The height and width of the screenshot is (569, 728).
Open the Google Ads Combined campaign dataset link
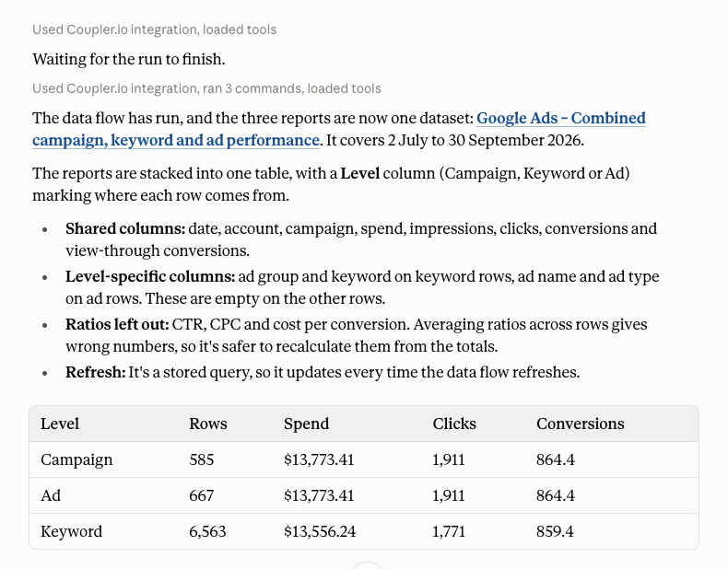[x=561, y=118]
